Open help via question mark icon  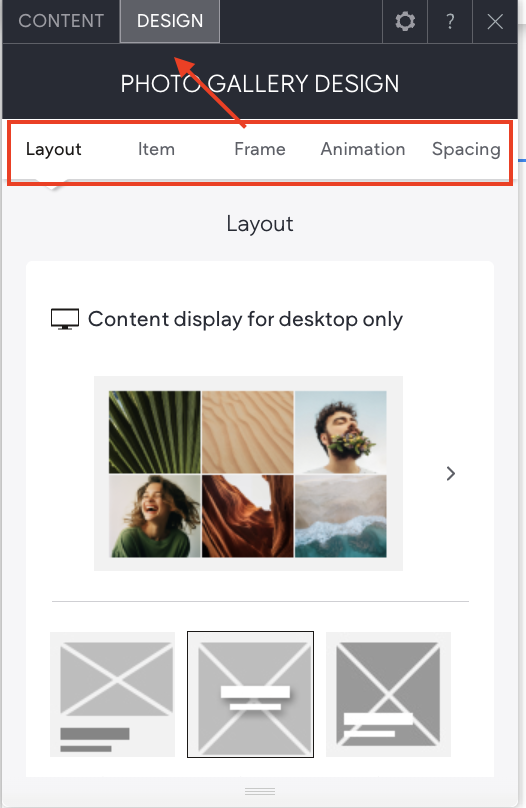point(450,22)
